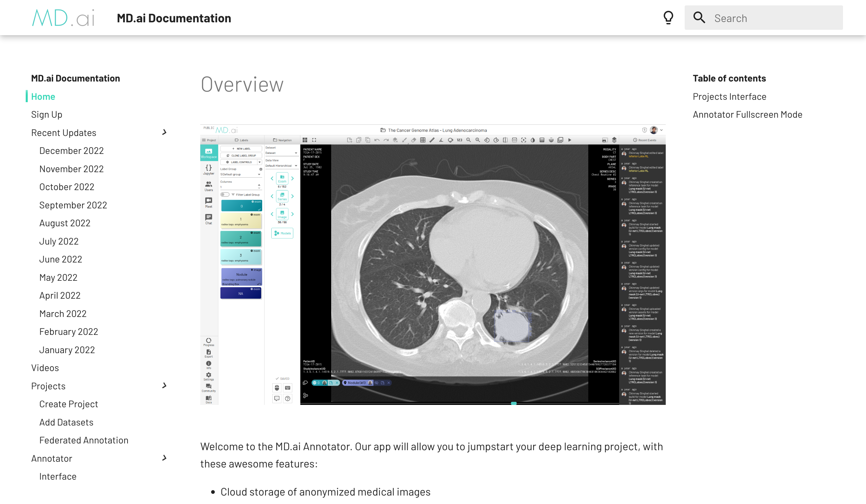Screen dimensions: 866x504
Task: Click the MD.ai logo in the header
Action: point(63,18)
